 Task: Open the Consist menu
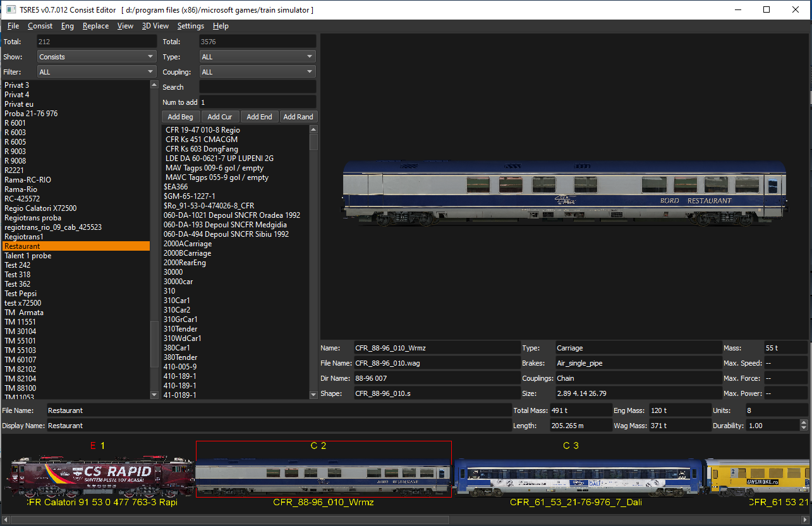click(40, 26)
